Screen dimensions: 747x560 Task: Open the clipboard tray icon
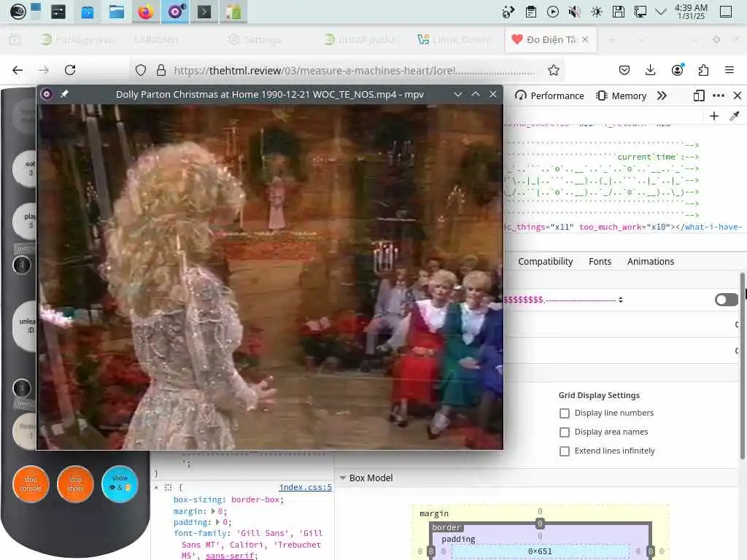[531, 12]
